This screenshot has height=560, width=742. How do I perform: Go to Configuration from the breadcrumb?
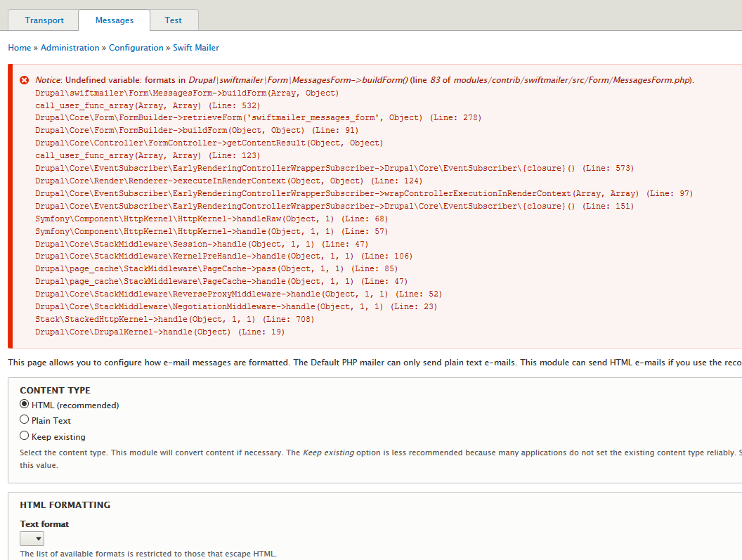pos(136,47)
